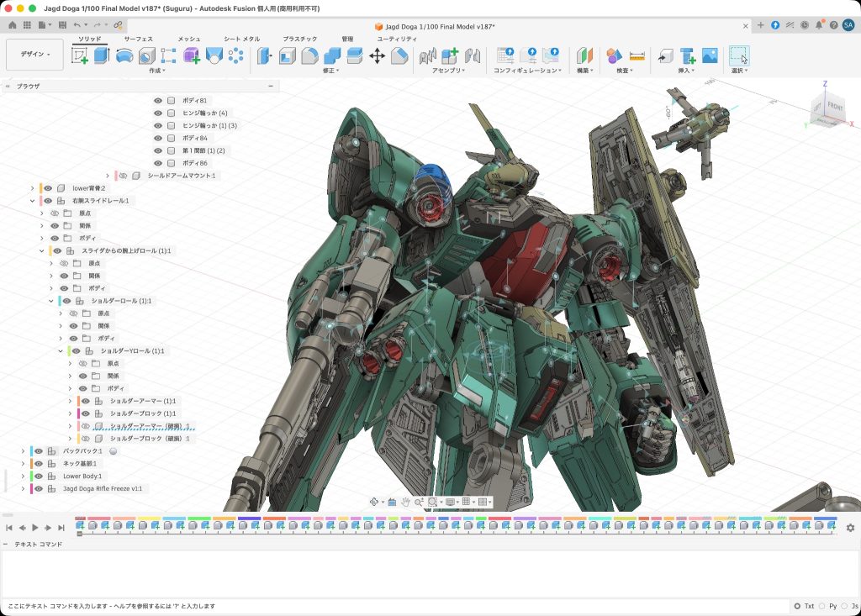
Task: Collapse ショルダーロール (1):1 node
Action: (x=51, y=301)
